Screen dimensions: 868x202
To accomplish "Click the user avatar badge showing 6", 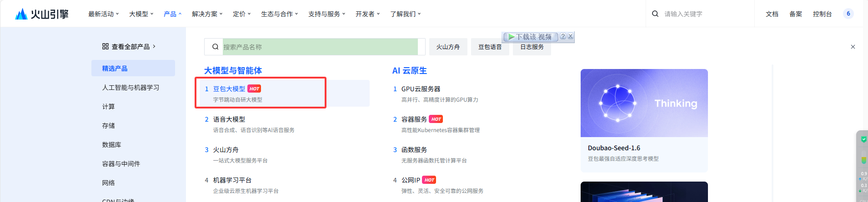I will [848, 14].
